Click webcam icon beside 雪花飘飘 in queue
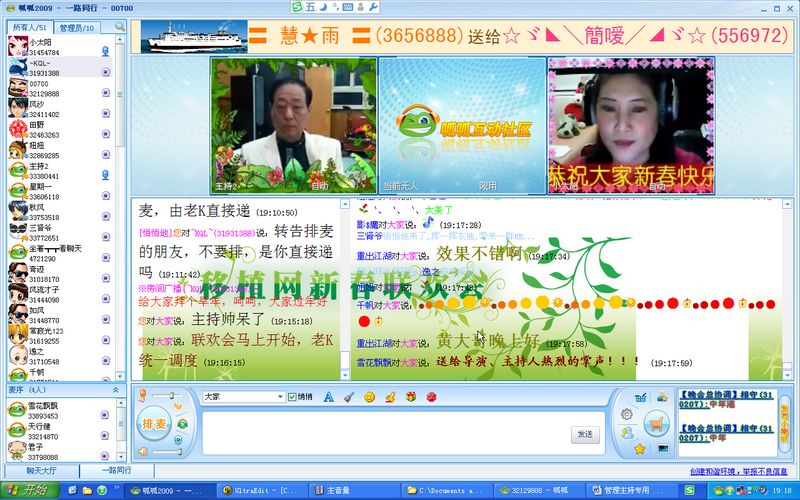 click(105, 415)
